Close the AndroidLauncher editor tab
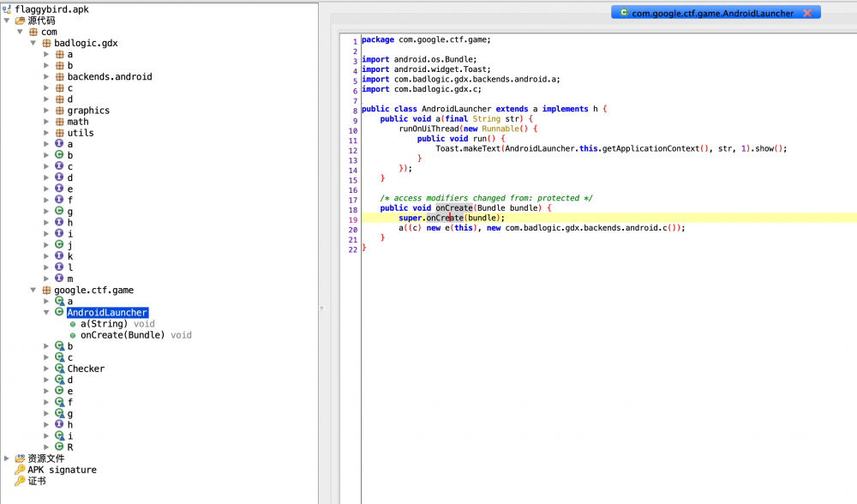 coord(807,13)
